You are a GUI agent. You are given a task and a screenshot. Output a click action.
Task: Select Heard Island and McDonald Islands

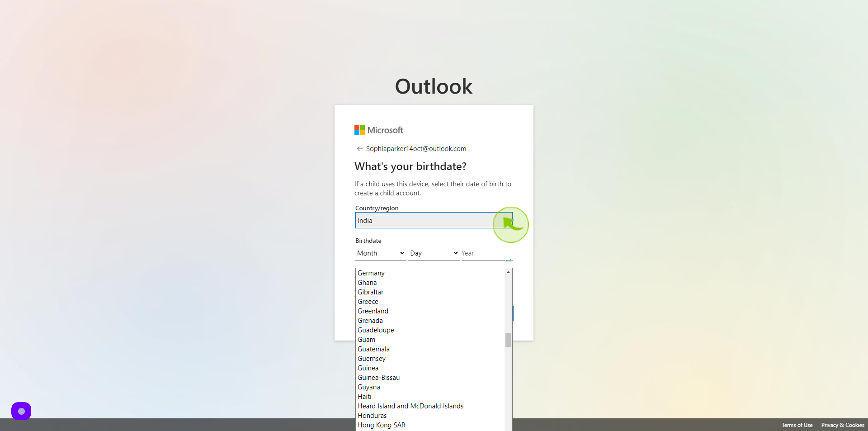point(430,406)
